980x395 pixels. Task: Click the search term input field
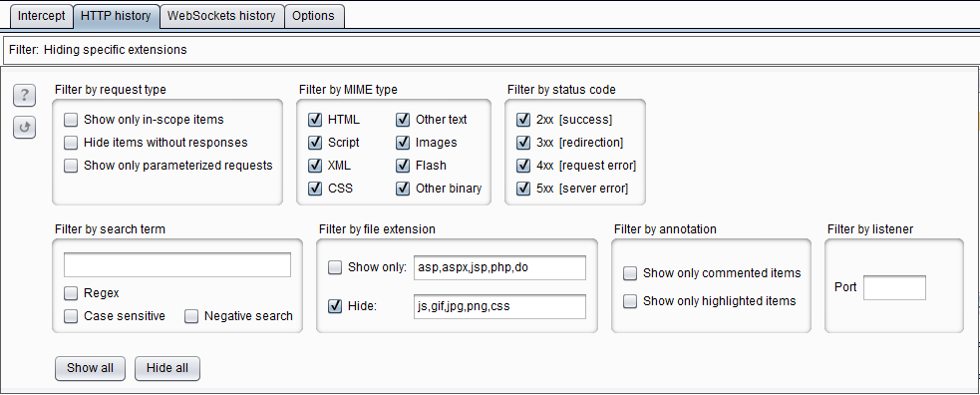pyautogui.click(x=177, y=265)
